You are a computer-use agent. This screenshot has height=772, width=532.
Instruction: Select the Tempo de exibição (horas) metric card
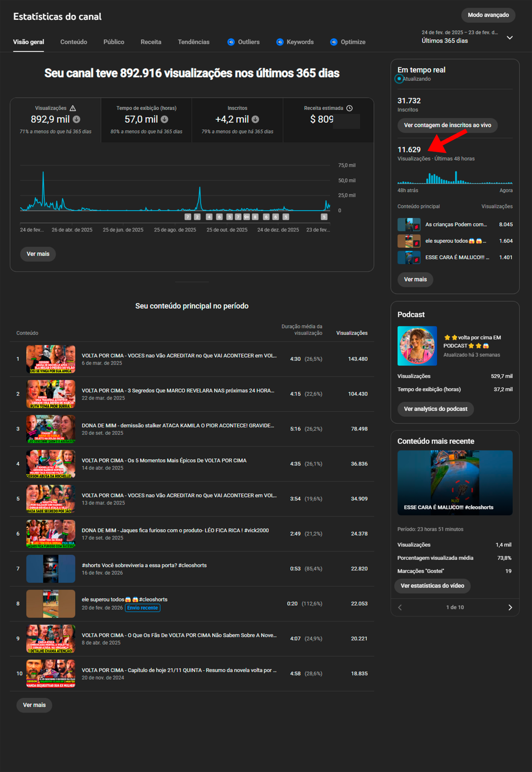click(146, 120)
